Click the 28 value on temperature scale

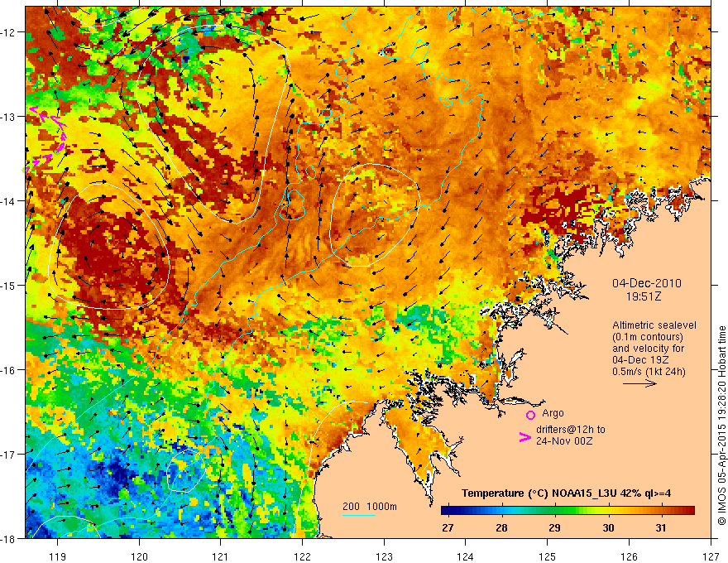pyautogui.click(x=501, y=527)
